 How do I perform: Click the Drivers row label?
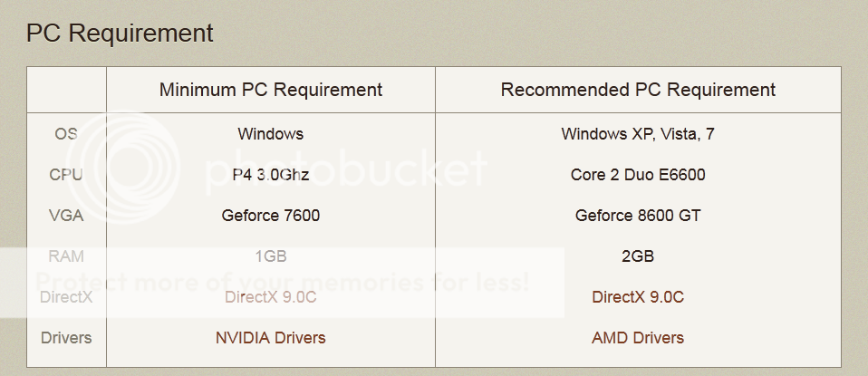point(66,338)
